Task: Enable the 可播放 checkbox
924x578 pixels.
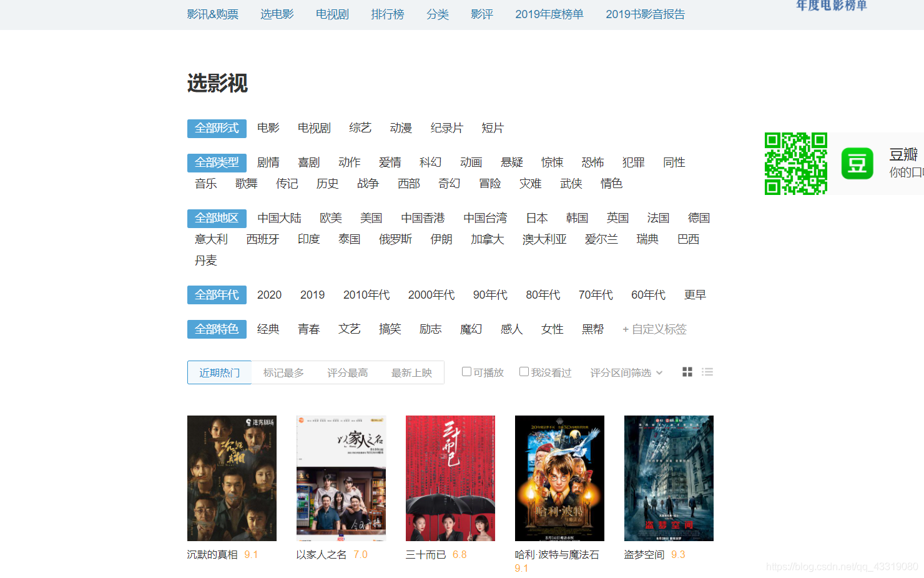Action: [466, 372]
